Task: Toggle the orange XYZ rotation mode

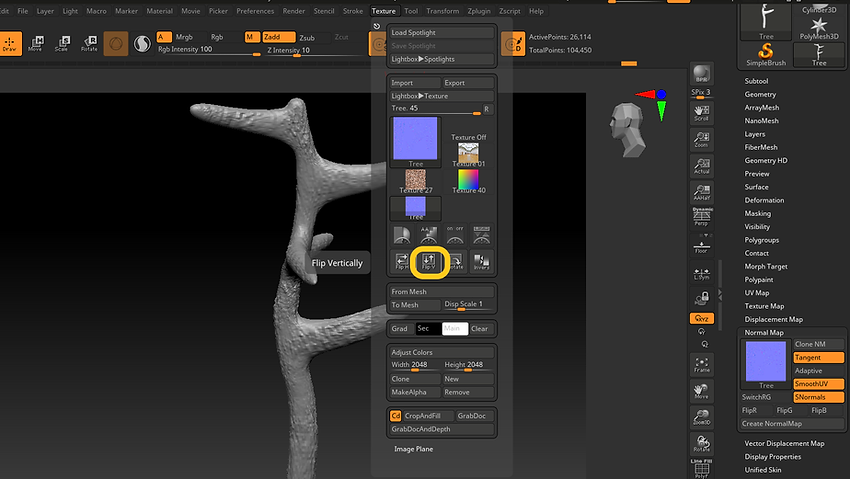Action: pyautogui.click(x=701, y=319)
